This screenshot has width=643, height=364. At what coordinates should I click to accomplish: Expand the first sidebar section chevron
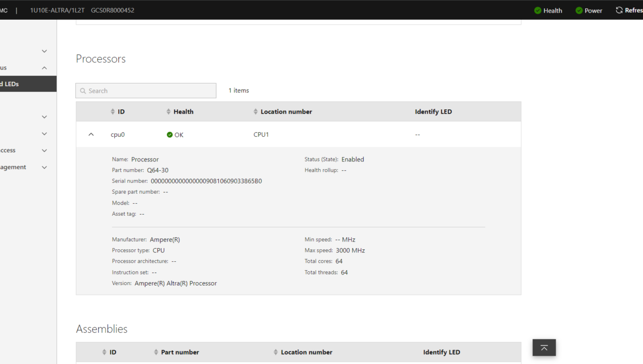pyautogui.click(x=45, y=51)
